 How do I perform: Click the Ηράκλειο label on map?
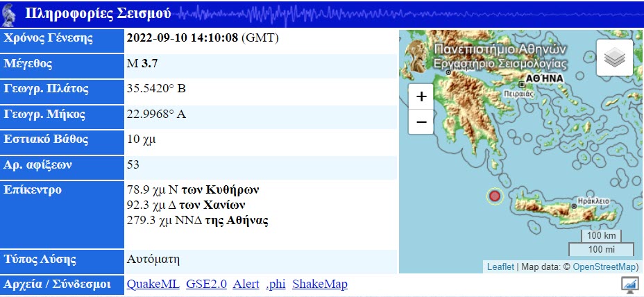click(x=593, y=201)
